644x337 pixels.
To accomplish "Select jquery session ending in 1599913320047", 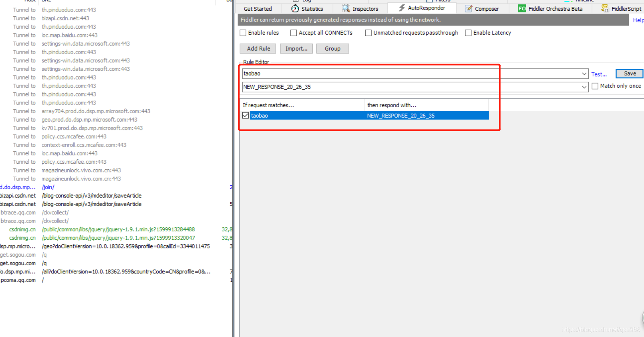I will pyautogui.click(x=115, y=238).
